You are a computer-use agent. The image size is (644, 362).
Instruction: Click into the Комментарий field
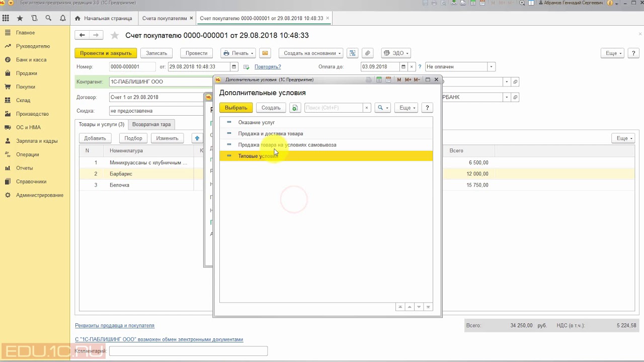188,351
